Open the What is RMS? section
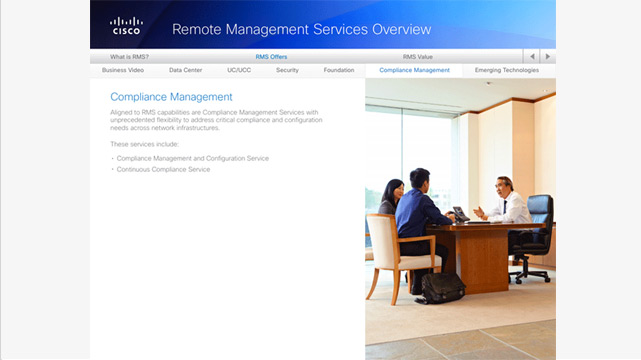641x360 pixels. pos(129,57)
